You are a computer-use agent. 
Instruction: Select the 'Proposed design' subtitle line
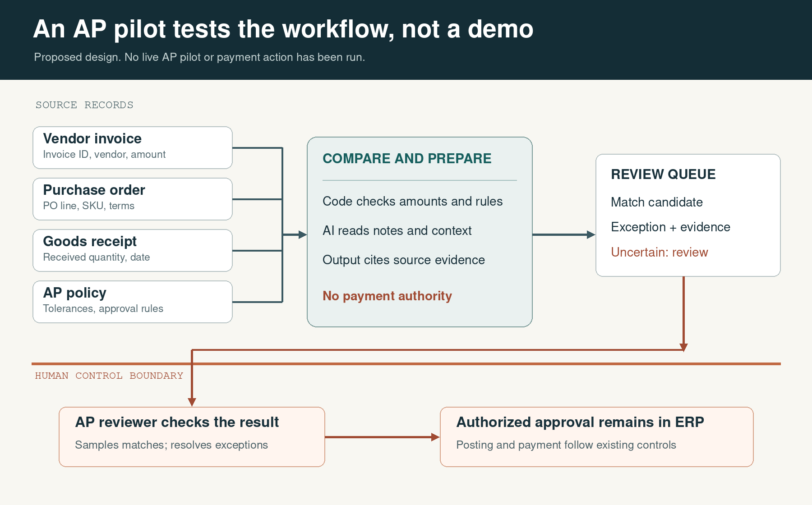pyautogui.click(x=199, y=57)
